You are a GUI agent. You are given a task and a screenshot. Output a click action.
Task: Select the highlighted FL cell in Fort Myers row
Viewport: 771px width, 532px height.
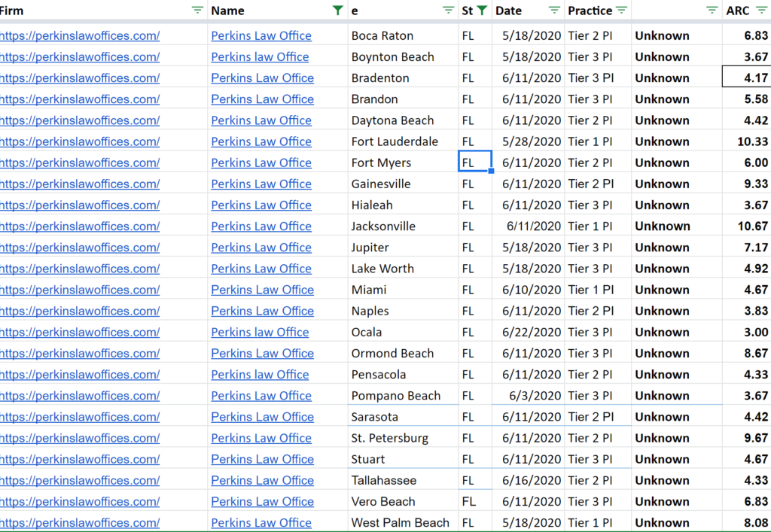pyautogui.click(x=475, y=163)
